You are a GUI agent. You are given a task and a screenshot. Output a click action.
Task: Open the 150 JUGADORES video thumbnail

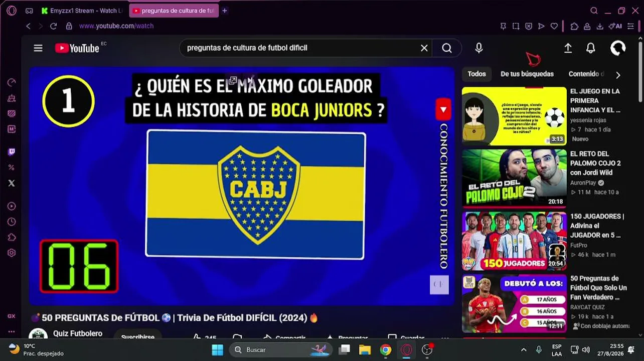click(x=514, y=241)
